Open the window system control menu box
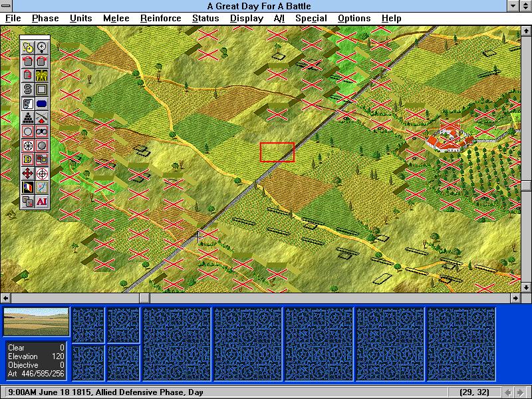The width and height of the screenshot is (532, 399). 6,6
